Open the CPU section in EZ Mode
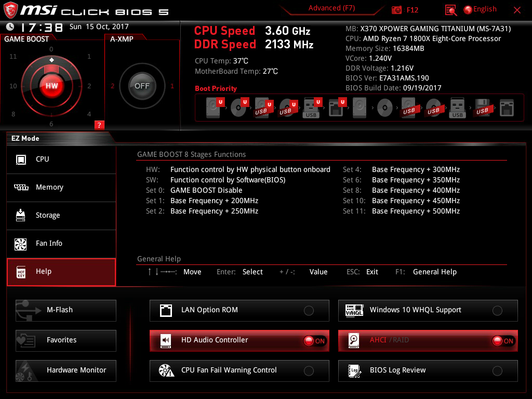532x399 pixels. (x=61, y=159)
